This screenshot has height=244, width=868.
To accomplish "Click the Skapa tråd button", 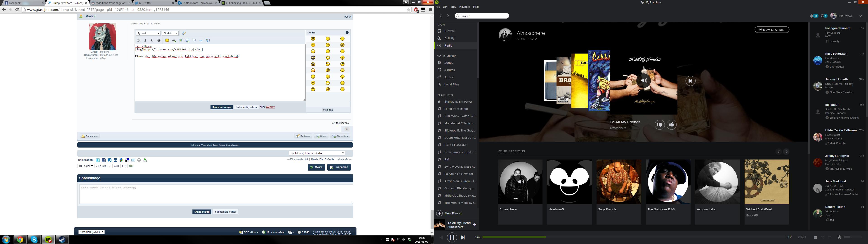I will [339, 167].
